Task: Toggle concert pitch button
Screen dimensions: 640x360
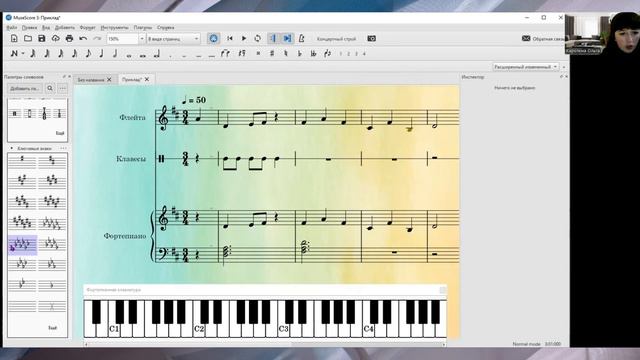Action: [336, 39]
